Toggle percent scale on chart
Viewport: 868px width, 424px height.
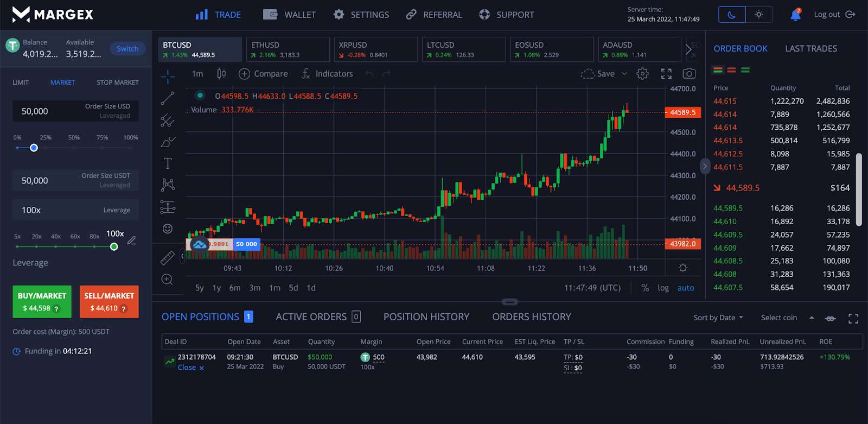pyautogui.click(x=645, y=288)
